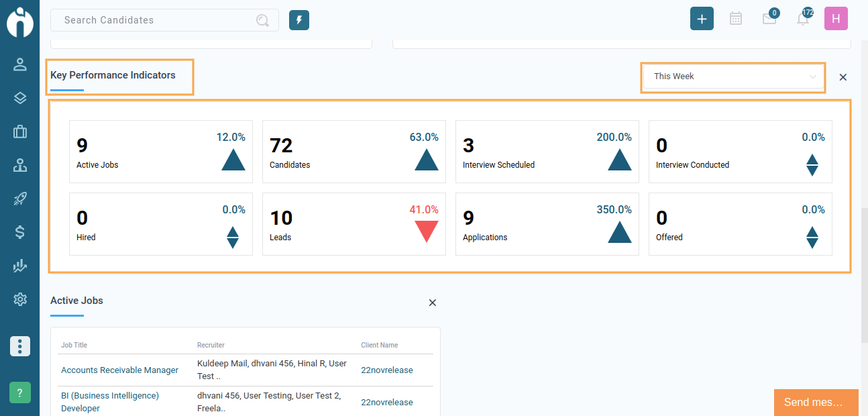Open the Active Jobs KPI card
Screen dimensions: 868x416
[x=161, y=152]
